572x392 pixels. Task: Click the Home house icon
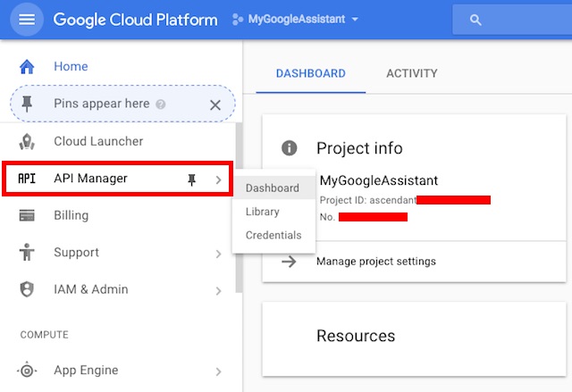tap(27, 66)
